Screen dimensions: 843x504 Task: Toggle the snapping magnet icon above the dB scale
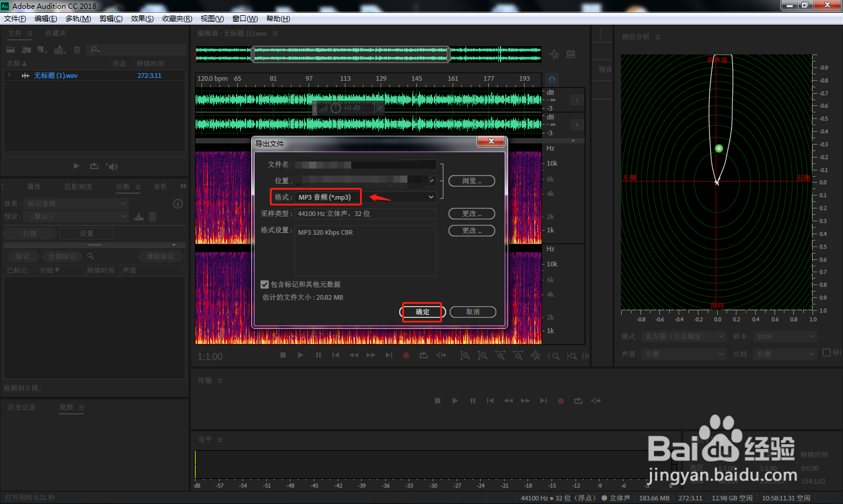click(551, 79)
